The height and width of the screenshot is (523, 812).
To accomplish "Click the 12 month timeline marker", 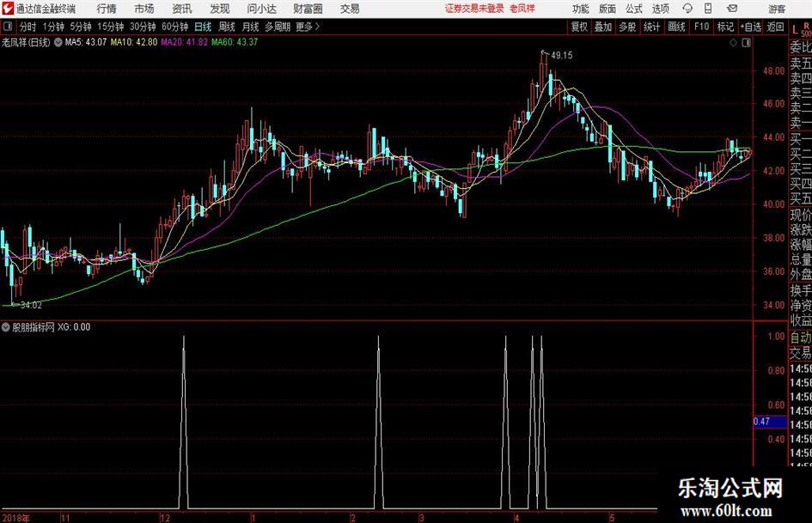I will tap(165, 518).
